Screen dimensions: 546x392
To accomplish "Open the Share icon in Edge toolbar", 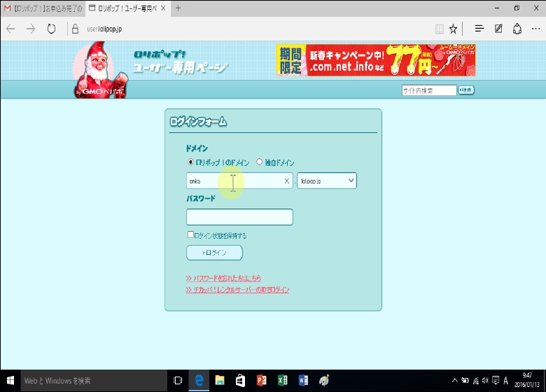I will click(517, 29).
